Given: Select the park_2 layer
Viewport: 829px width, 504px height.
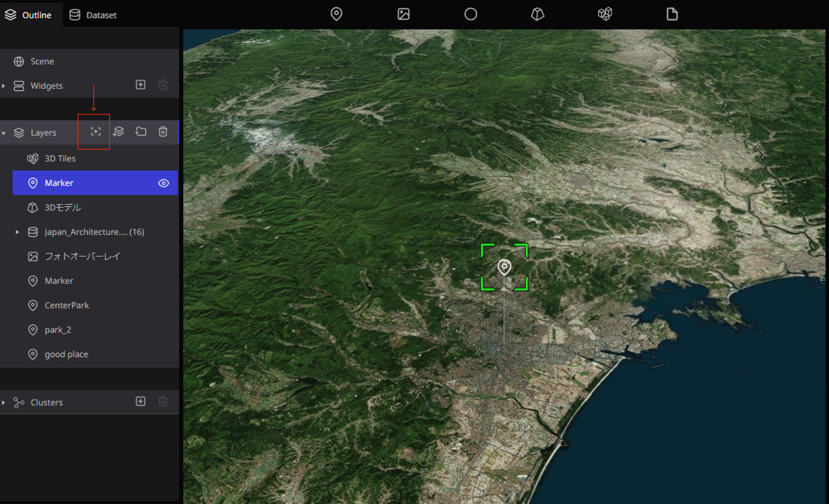Looking at the screenshot, I should click(x=95, y=330).
